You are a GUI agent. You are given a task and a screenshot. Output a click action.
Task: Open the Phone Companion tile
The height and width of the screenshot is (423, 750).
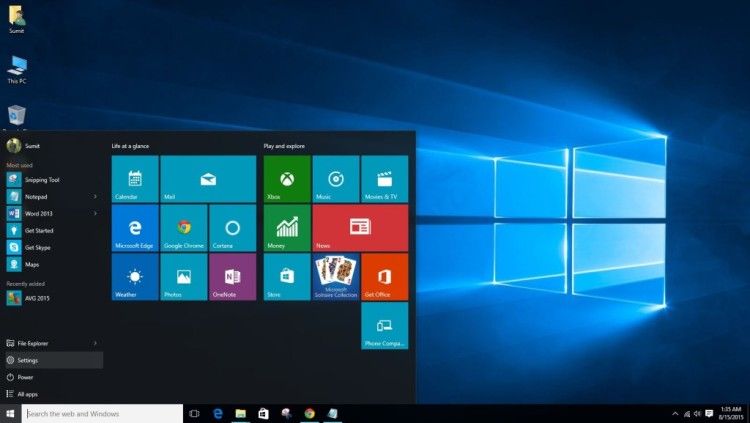tap(385, 326)
